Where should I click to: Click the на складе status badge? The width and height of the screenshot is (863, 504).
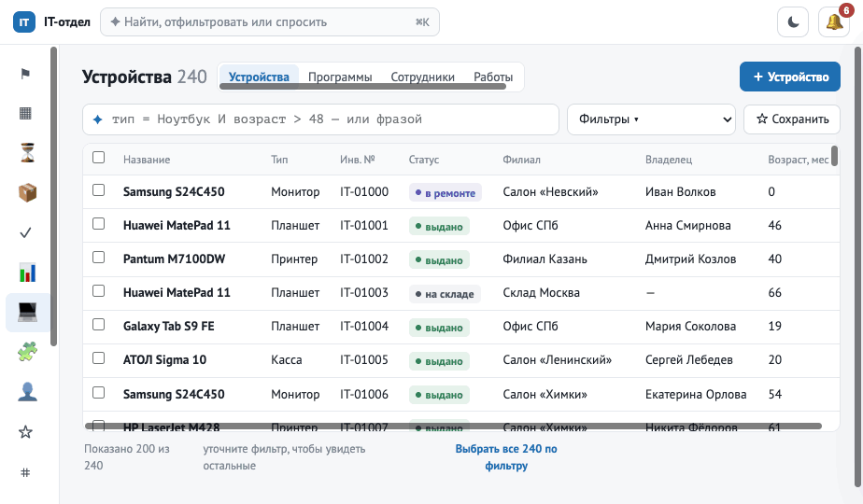coord(445,294)
